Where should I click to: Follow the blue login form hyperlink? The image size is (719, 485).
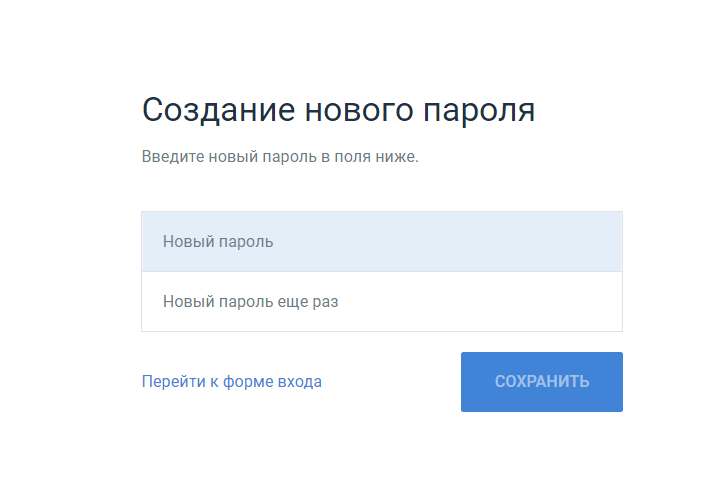click(x=232, y=381)
